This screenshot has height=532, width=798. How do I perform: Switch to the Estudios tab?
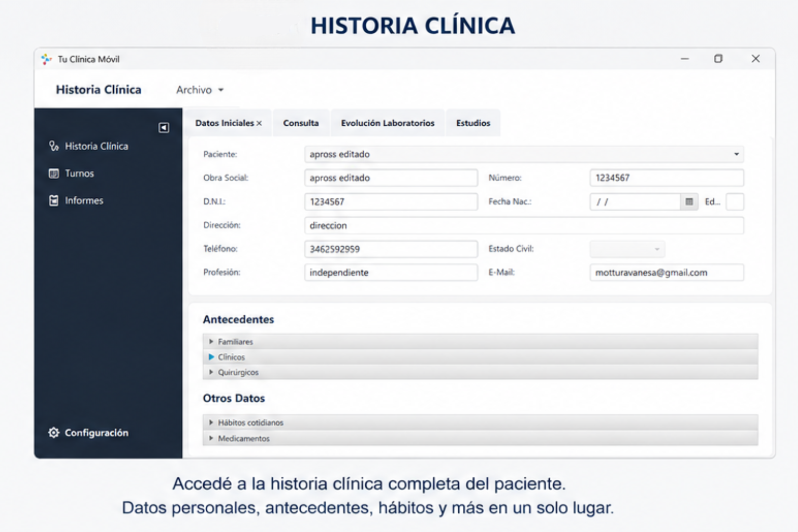473,123
